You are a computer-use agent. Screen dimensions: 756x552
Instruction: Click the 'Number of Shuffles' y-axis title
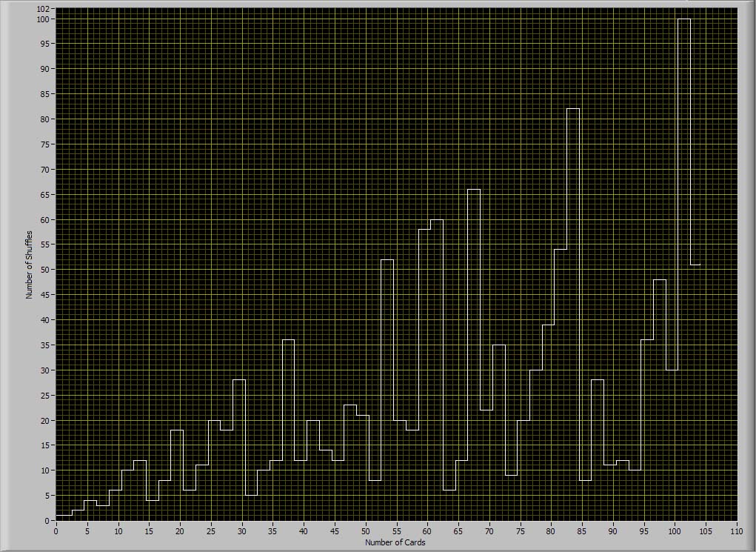(x=30, y=265)
